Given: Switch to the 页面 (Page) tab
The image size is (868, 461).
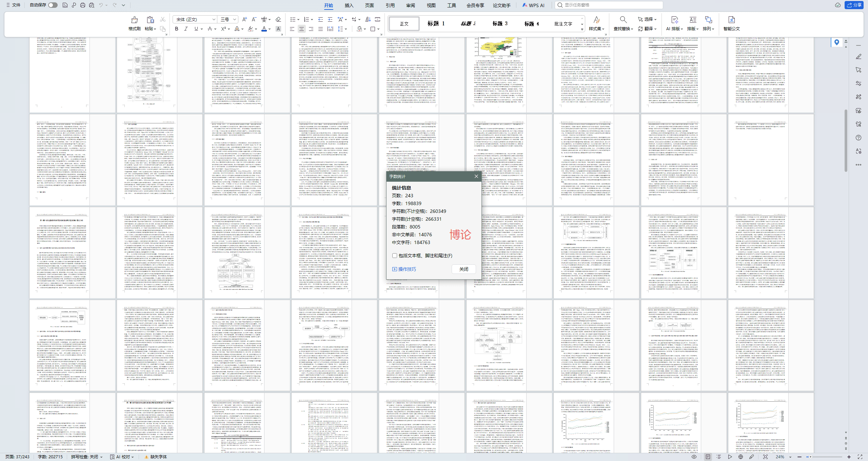Looking at the screenshot, I should click(369, 5).
